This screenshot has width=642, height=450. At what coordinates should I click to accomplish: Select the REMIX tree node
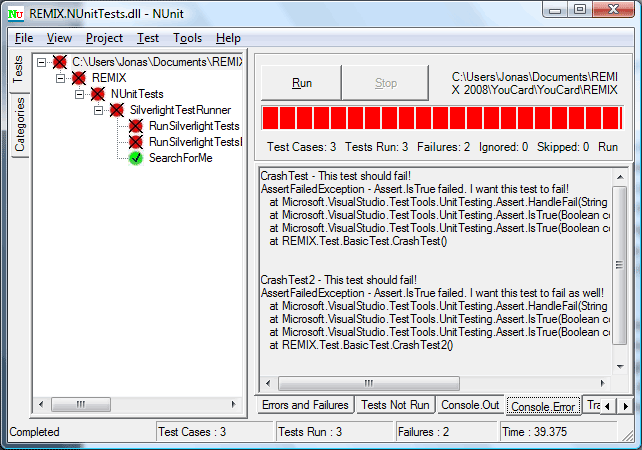coord(109,78)
